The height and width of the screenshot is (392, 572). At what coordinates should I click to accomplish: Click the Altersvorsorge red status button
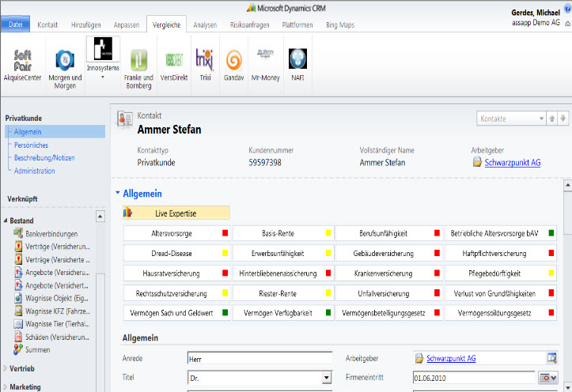point(177,233)
